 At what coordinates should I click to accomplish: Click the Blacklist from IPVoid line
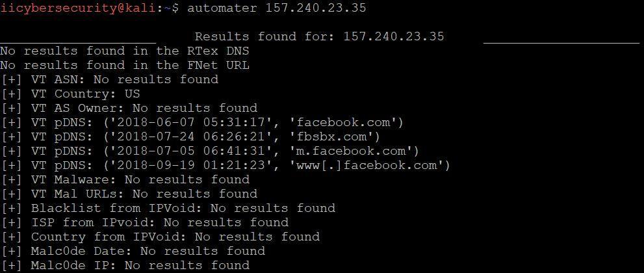pos(168,208)
